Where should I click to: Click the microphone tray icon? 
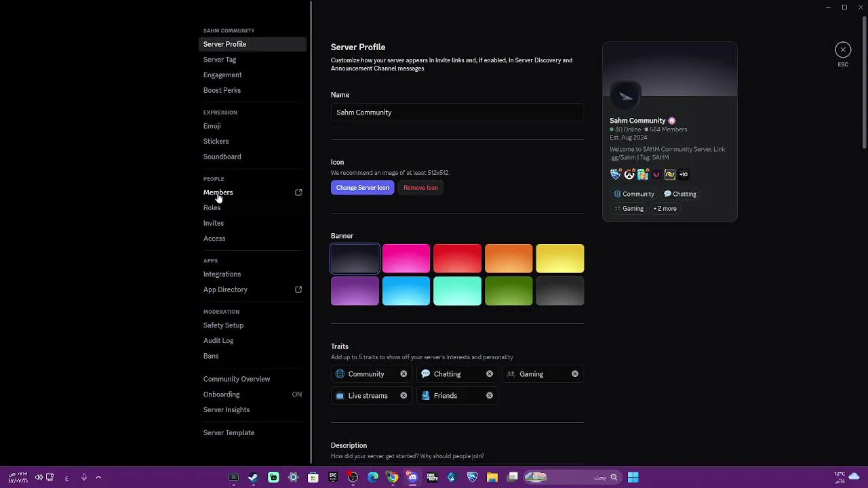84,477
